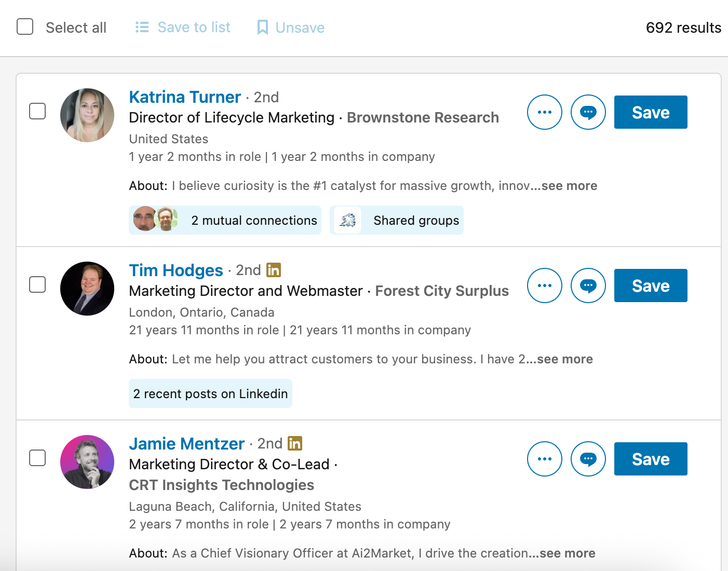Click the Unsave bookmark icon
This screenshot has width=728, height=571.
point(263,28)
